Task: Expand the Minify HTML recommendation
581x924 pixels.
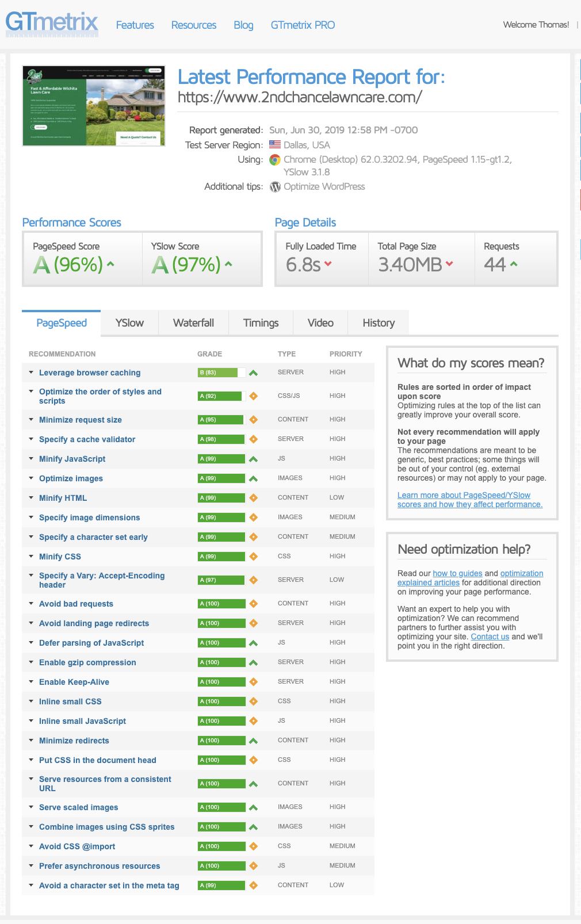Action: [31, 498]
